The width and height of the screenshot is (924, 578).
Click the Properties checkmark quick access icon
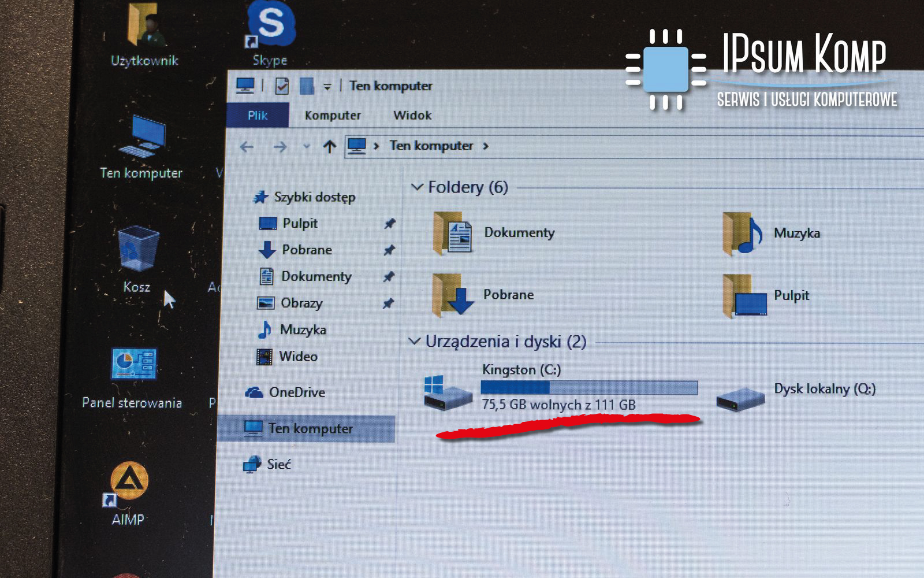(x=281, y=86)
